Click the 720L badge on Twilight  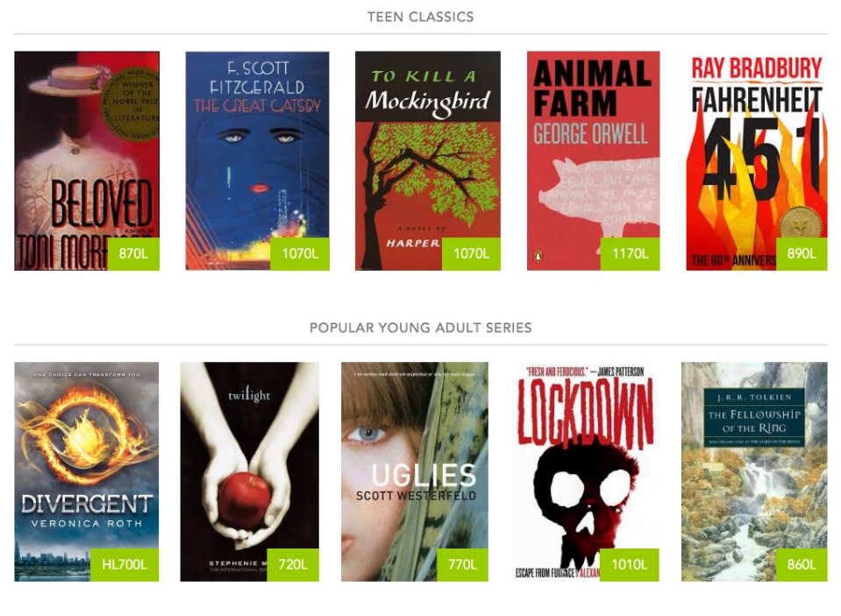coord(293,565)
